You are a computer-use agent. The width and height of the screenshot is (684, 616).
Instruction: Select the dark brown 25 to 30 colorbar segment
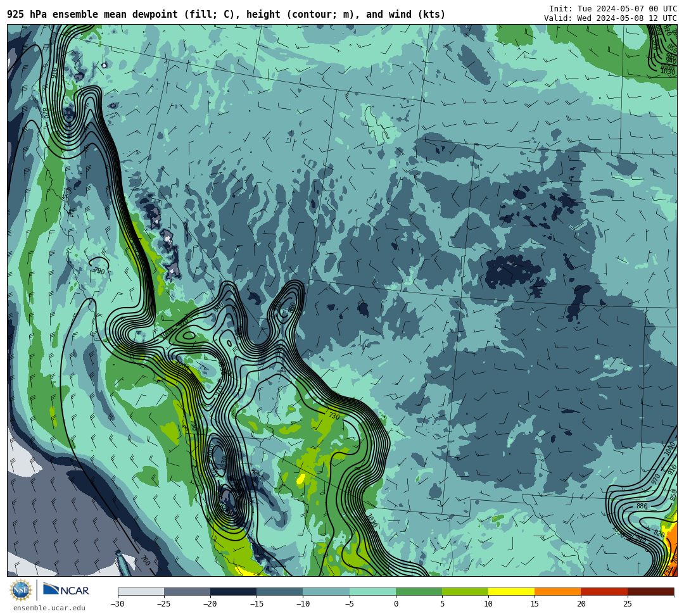651,591
